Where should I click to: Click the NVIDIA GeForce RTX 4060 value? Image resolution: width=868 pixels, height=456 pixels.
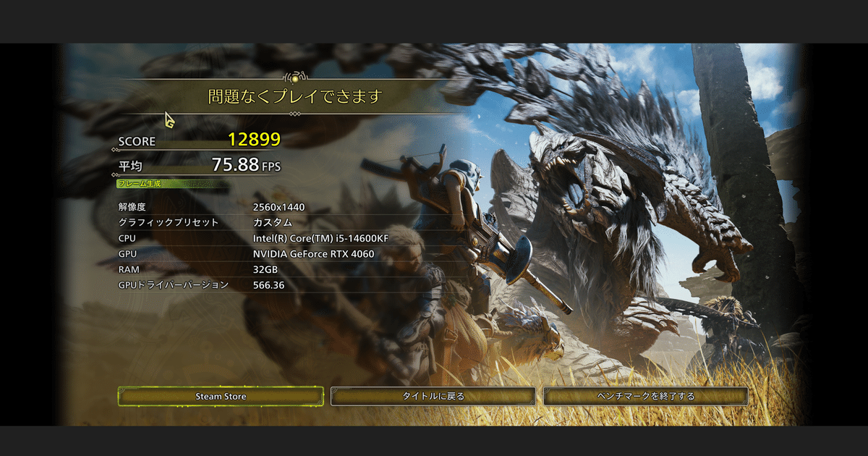point(314,254)
